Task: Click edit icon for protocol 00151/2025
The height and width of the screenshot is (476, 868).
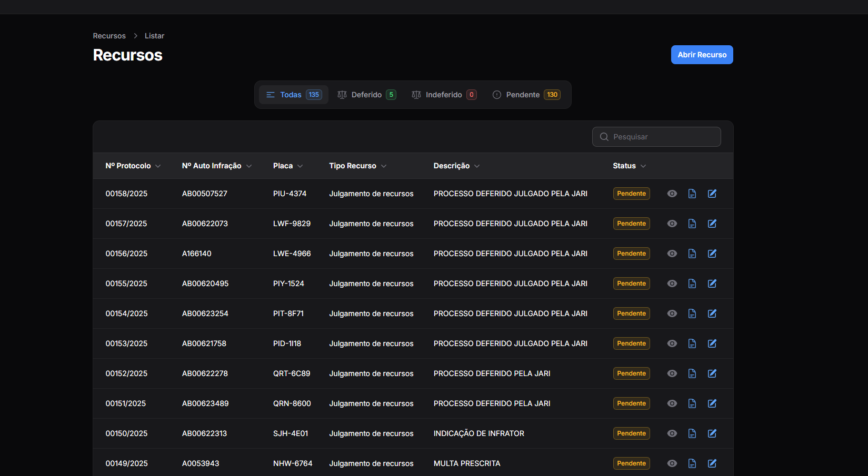Action: tap(712, 403)
